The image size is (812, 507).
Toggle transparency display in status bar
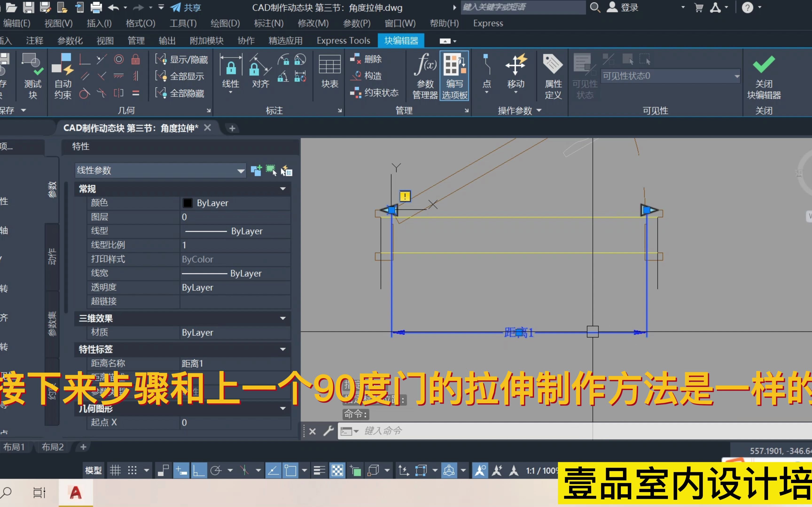coord(337,471)
